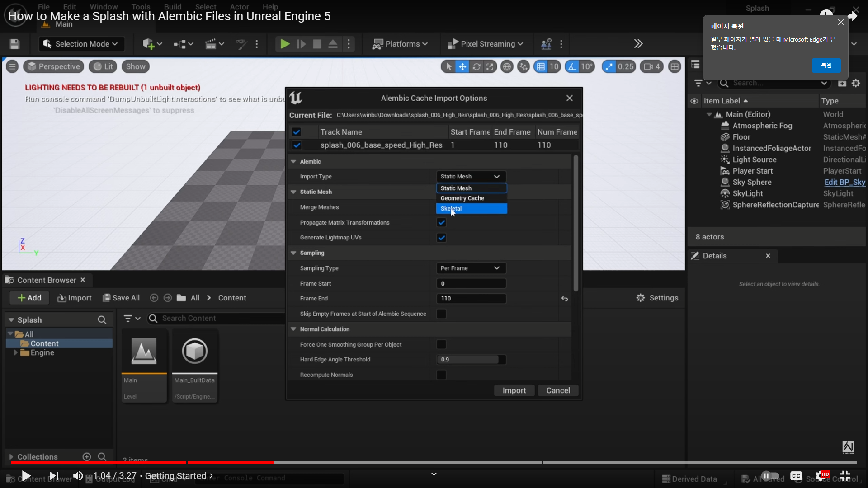Viewport: 868px width, 488px height.
Task: Select the rotate gizmo tool
Action: (476, 67)
